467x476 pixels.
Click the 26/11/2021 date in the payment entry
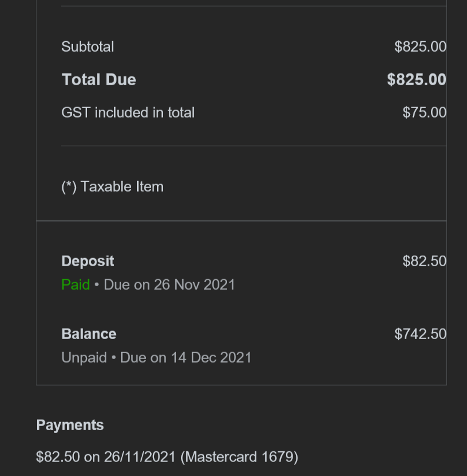coord(140,457)
